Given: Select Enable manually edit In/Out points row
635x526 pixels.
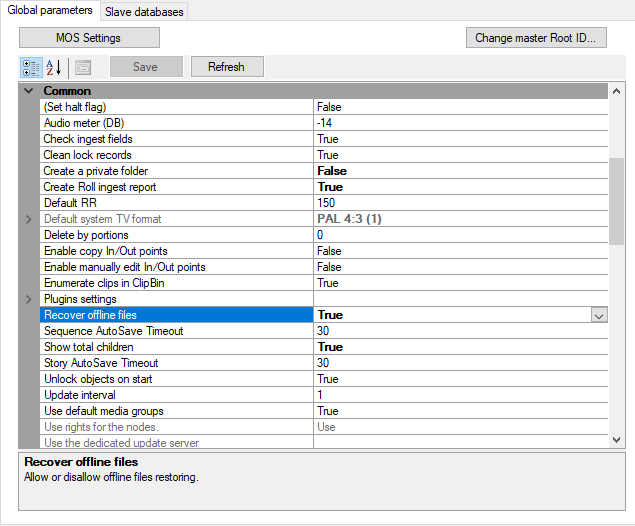Looking at the screenshot, I should 177,267.
